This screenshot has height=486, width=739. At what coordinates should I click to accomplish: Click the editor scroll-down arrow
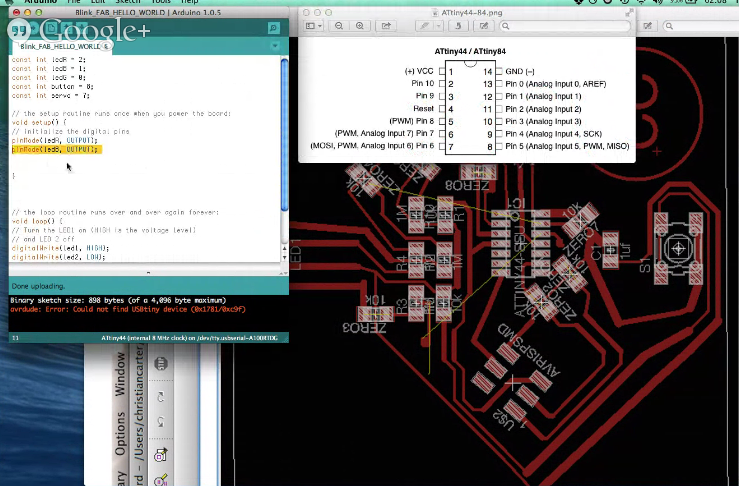[x=284, y=257]
